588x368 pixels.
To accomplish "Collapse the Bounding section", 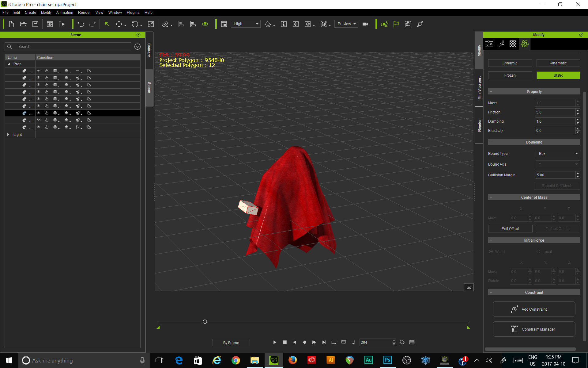I will click(491, 142).
